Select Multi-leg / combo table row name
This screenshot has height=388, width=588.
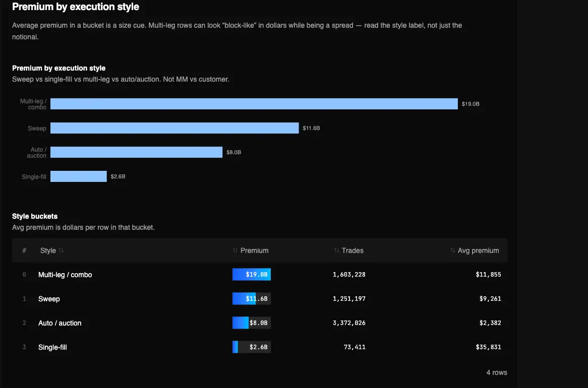coord(65,275)
